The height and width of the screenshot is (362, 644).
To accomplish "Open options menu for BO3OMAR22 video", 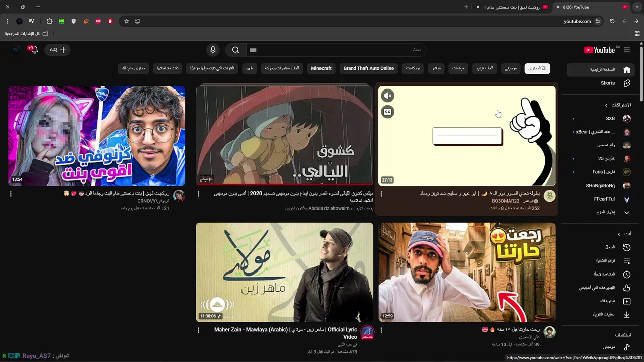I will coord(381,194).
